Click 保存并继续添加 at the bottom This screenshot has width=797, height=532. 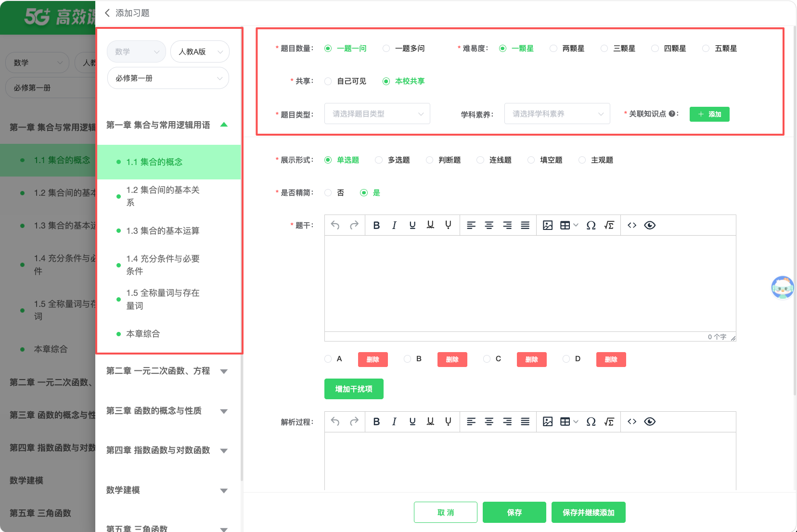(589, 512)
